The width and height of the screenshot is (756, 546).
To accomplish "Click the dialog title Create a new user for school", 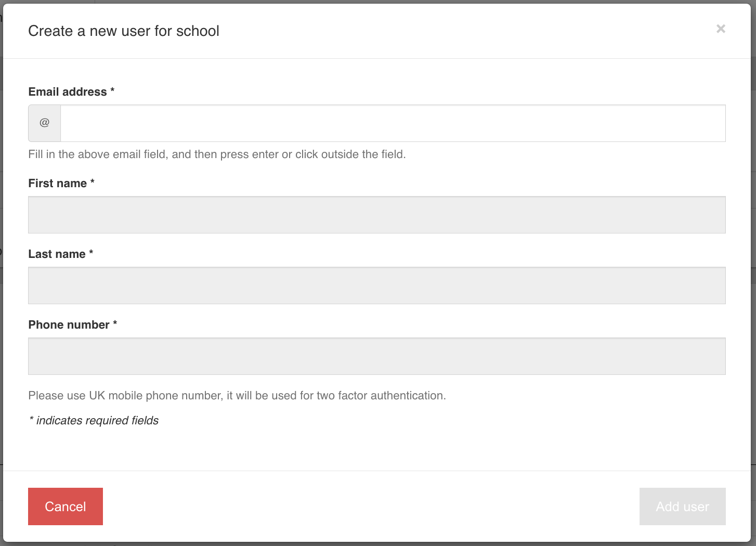I will click(124, 31).
